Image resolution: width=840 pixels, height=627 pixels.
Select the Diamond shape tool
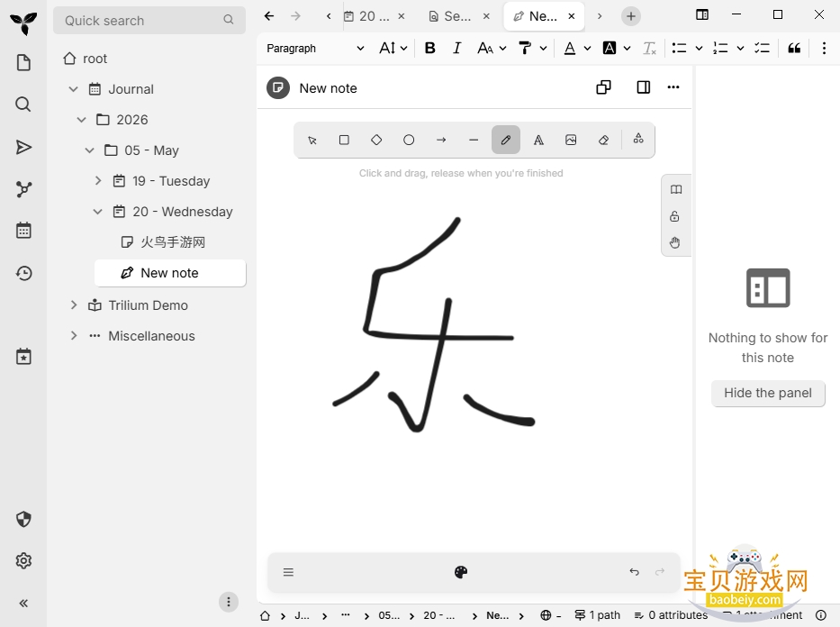pos(376,141)
